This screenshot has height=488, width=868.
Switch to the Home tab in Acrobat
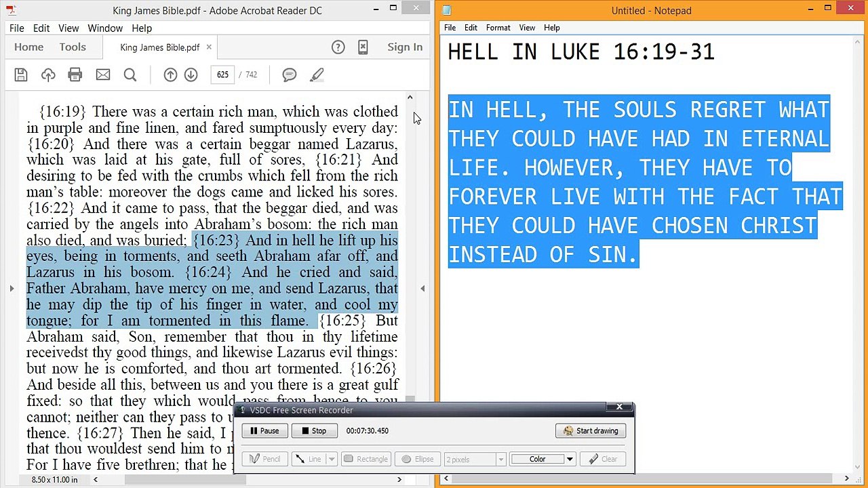[x=29, y=47]
